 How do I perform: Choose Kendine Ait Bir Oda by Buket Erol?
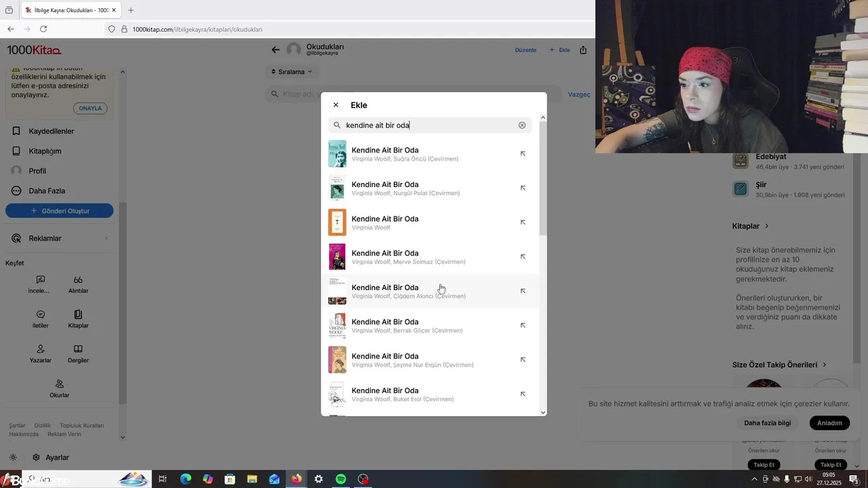pos(430,394)
